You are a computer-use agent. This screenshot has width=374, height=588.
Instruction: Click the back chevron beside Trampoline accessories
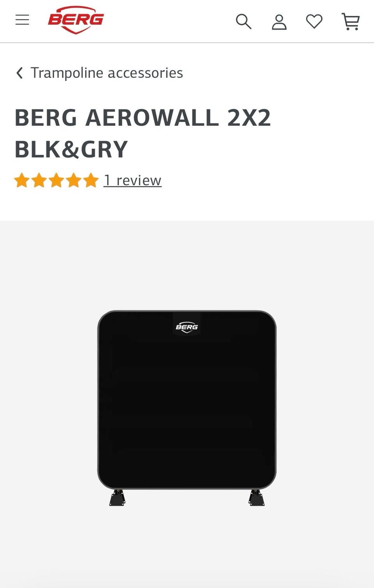click(19, 73)
